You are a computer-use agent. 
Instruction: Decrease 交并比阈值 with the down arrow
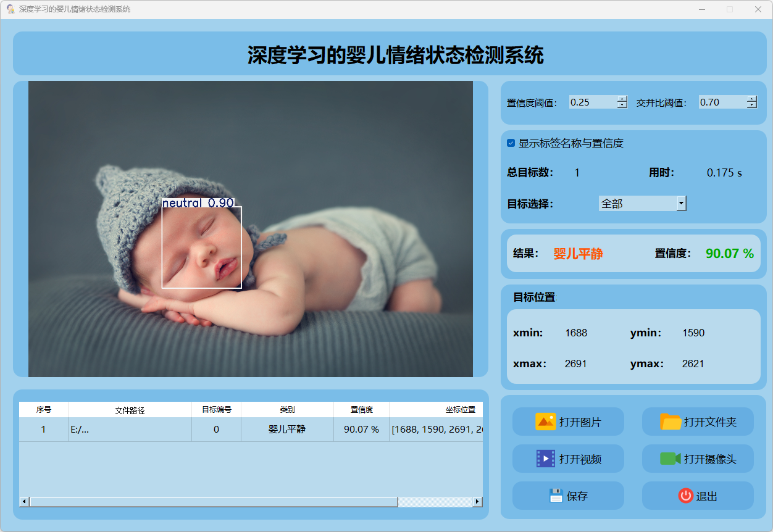coord(751,105)
